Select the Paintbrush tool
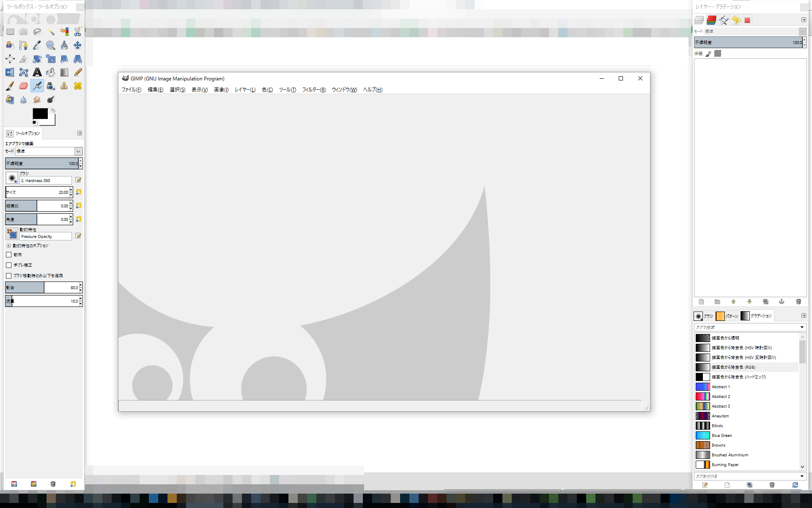 point(10,86)
